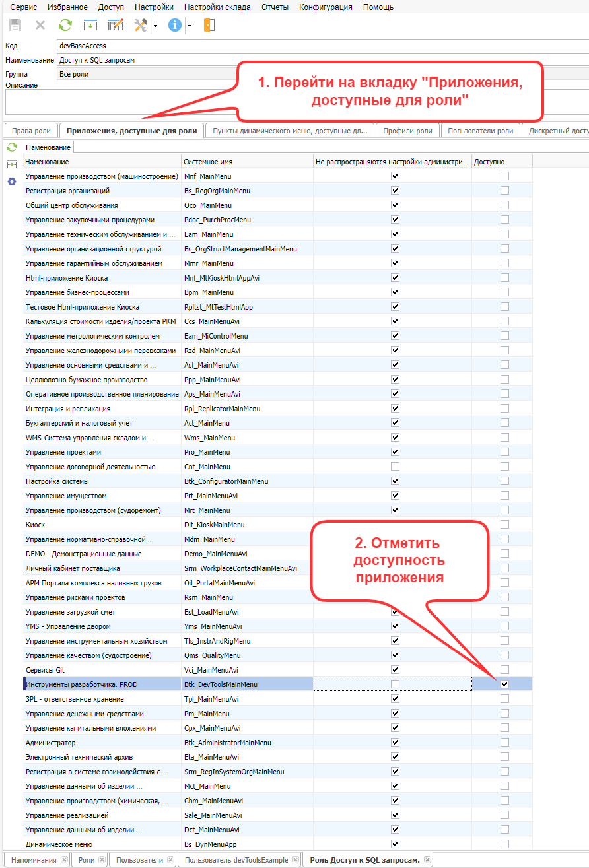Toggle admin settings checkbox for Киоск row
The height and width of the screenshot is (868, 589).
[x=395, y=525]
